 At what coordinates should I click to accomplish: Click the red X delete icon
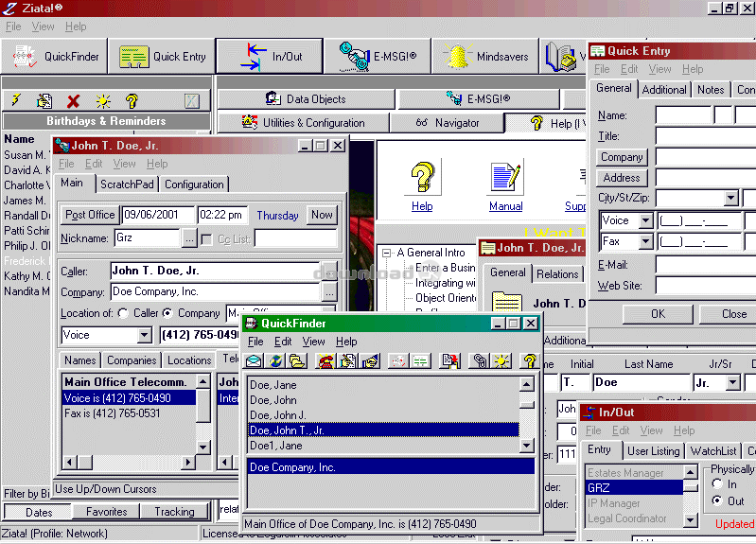73,101
